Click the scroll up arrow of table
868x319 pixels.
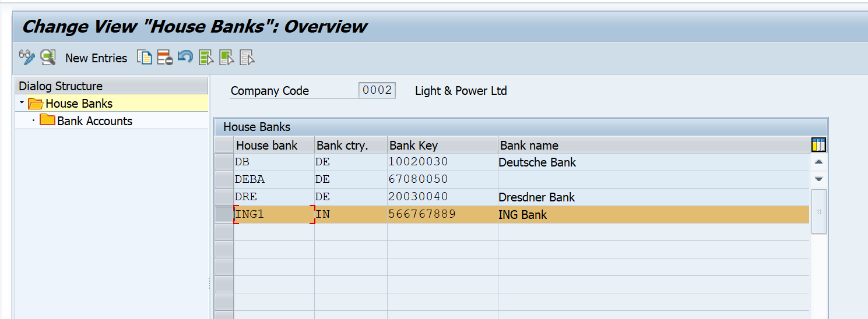coord(818,162)
